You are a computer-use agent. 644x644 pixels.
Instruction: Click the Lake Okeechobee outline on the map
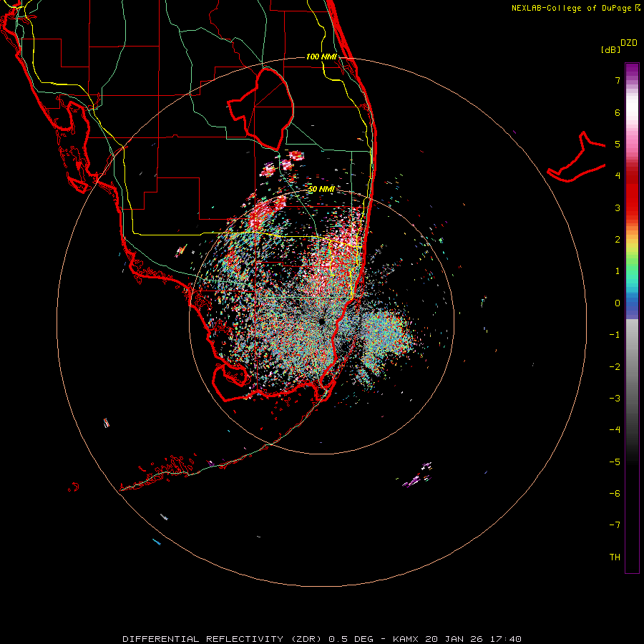tap(260, 109)
